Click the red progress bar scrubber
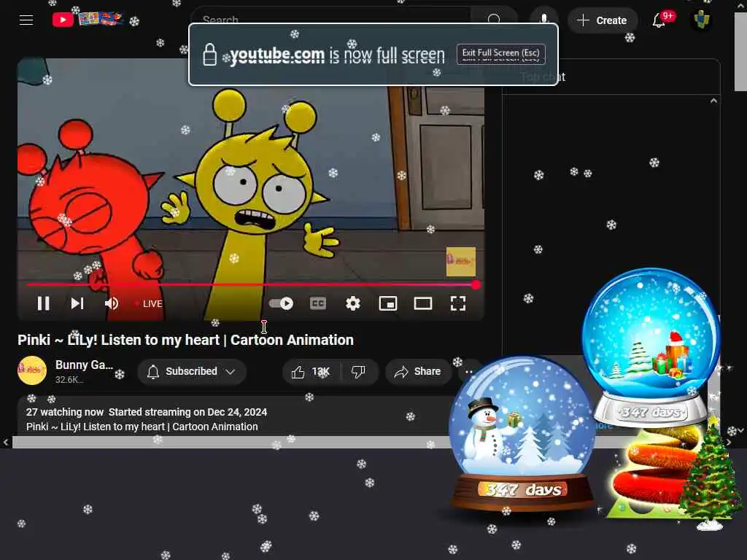 tap(476, 285)
